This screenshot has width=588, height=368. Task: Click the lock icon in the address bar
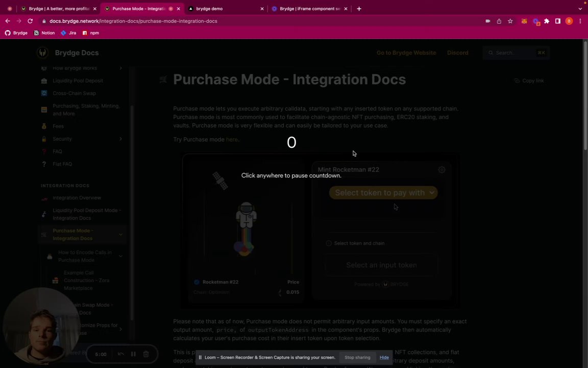tap(44, 21)
